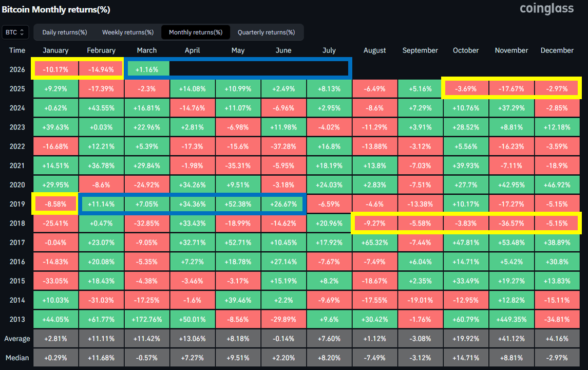This screenshot has width=588, height=370.
Task: Switch to Daily returns(%) tab
Action: click(64, 32)
